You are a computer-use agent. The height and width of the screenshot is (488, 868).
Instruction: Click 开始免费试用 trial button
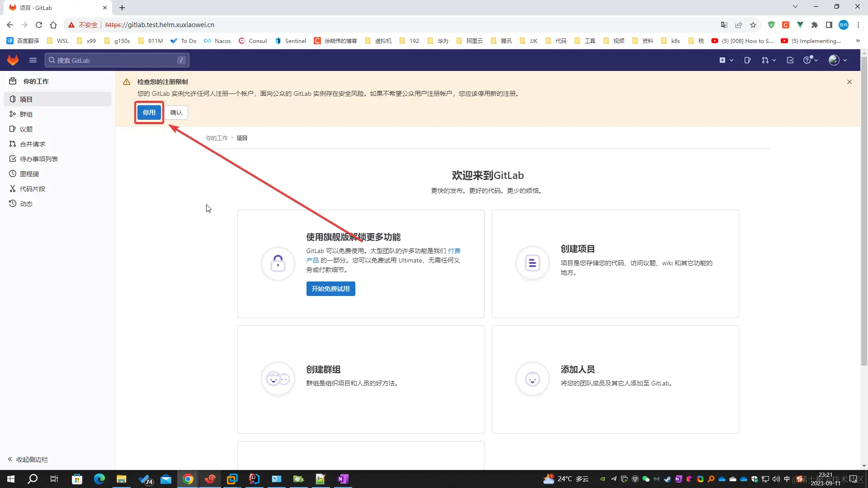click(x=330, y=289)
